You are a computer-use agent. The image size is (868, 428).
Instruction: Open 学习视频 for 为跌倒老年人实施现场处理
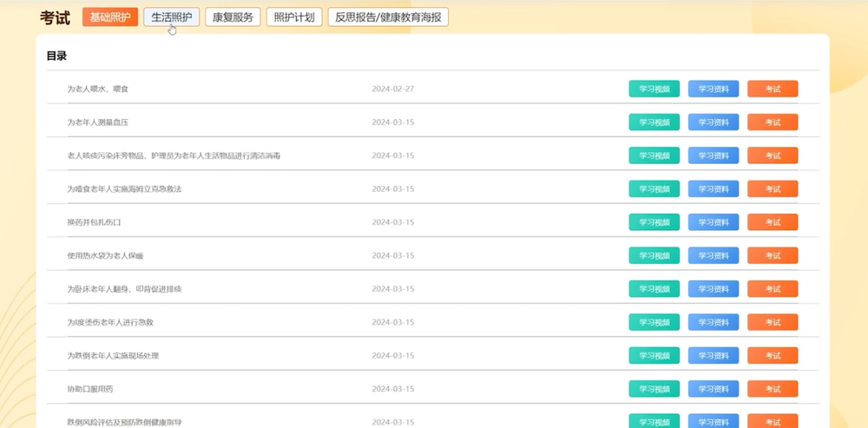pyautogui.click(x=654, y=355)
